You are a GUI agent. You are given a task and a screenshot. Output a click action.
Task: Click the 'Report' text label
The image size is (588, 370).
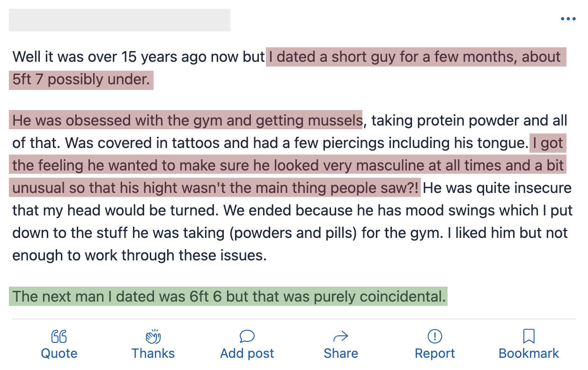pos(435,353)
